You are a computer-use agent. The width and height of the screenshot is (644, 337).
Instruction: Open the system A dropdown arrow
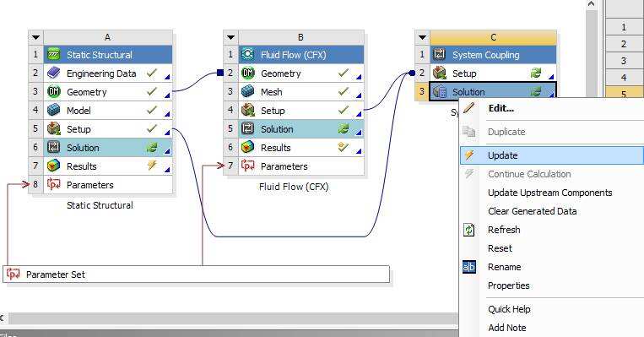[x=35, y=37]
